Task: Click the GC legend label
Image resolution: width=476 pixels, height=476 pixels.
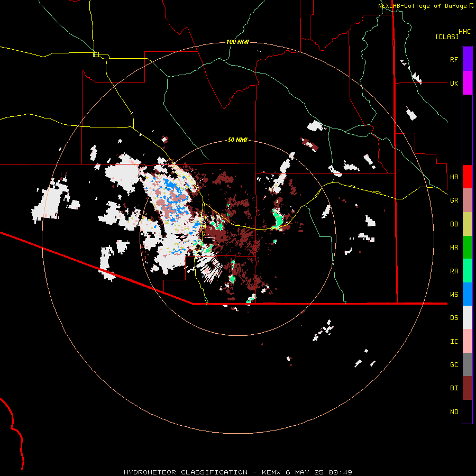Action: [454, 365]
